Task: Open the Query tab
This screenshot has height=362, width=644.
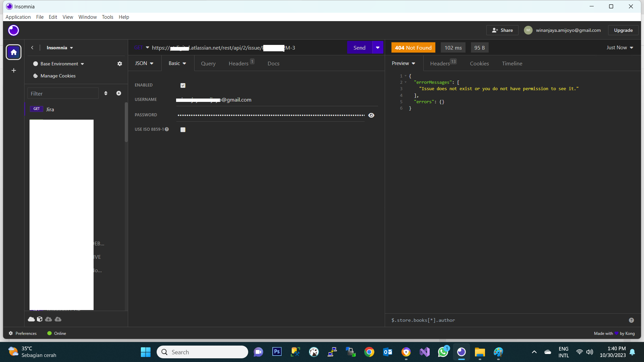Action: click(x=208, y=63)
